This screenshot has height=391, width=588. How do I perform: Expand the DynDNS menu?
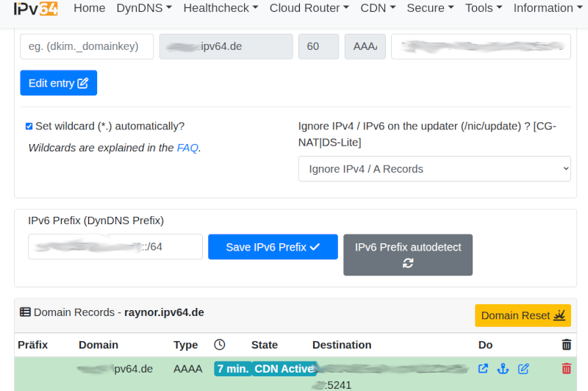pyautogui.click(x=144, y=9)
